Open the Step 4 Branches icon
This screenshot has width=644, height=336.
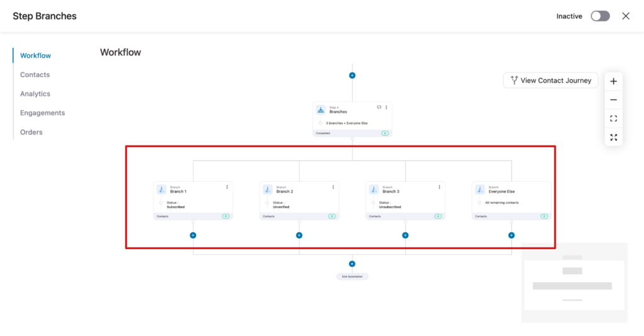tap(321, 109)
